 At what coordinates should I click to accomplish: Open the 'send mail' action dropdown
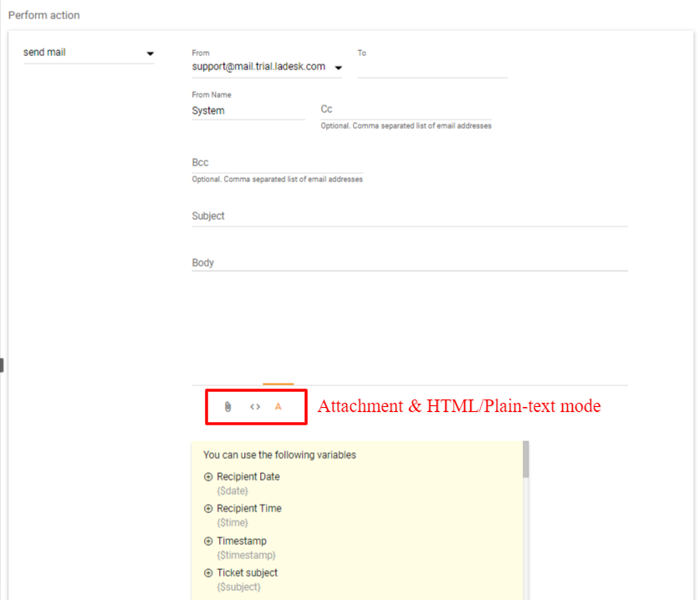tap(150, 53)
